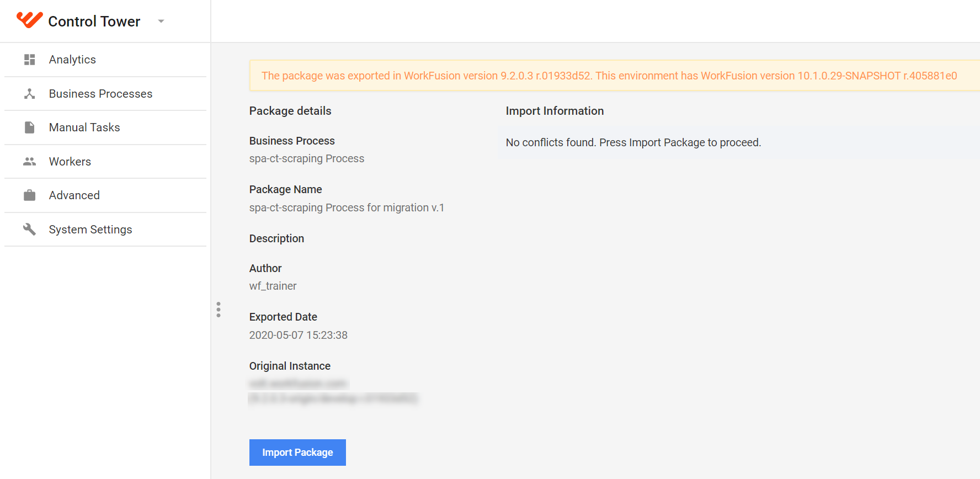This screenshot has width=980, height=479.
Task: Click the sidebar three-dot handle
Action: click(219, 310)
